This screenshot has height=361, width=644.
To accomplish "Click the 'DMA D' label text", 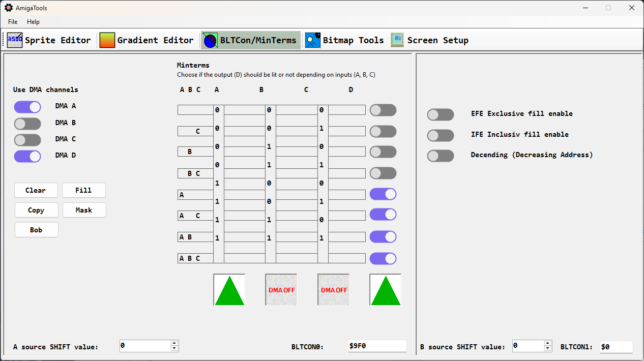I will pos(66,155).
